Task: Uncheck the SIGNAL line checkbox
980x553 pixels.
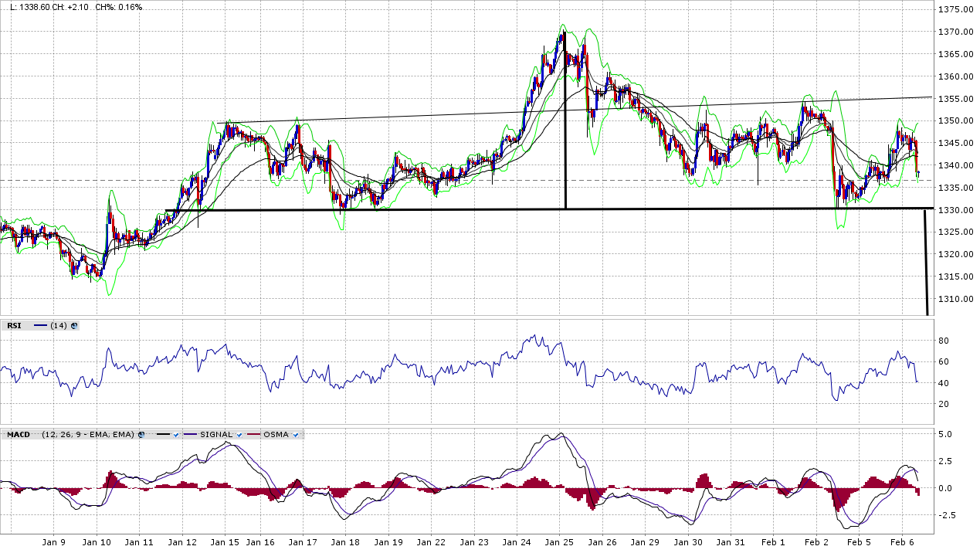Action: tap(239, 435)
